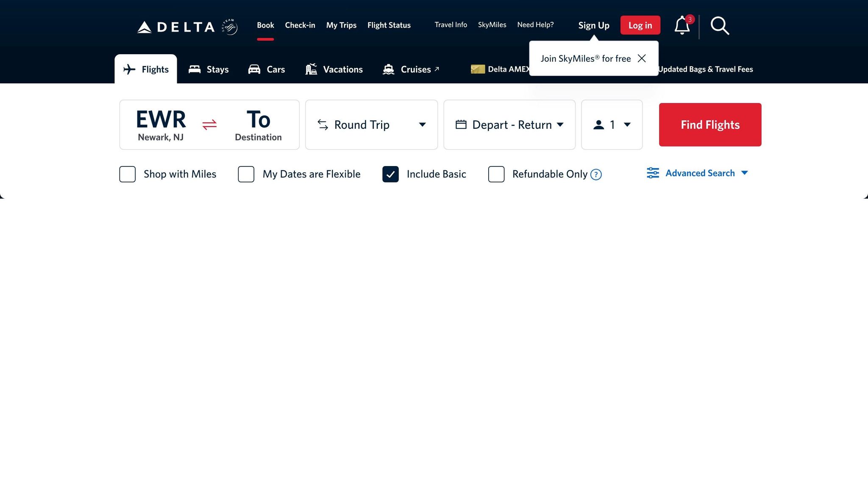Image resolution: width=868 pixels, height=488 pixels.
Task: Enable Shop with Miles checkbox
Action: pos(127,174)
